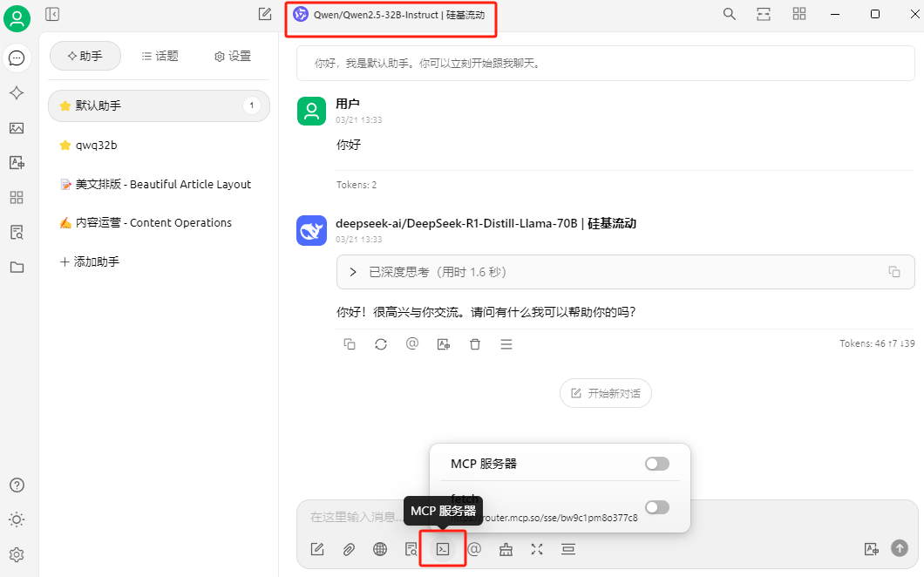Click the DeepSeek-R1-Distill-Llama-70B model name
This screenshot has height=577, width=924.
click(x=486, y=224)
